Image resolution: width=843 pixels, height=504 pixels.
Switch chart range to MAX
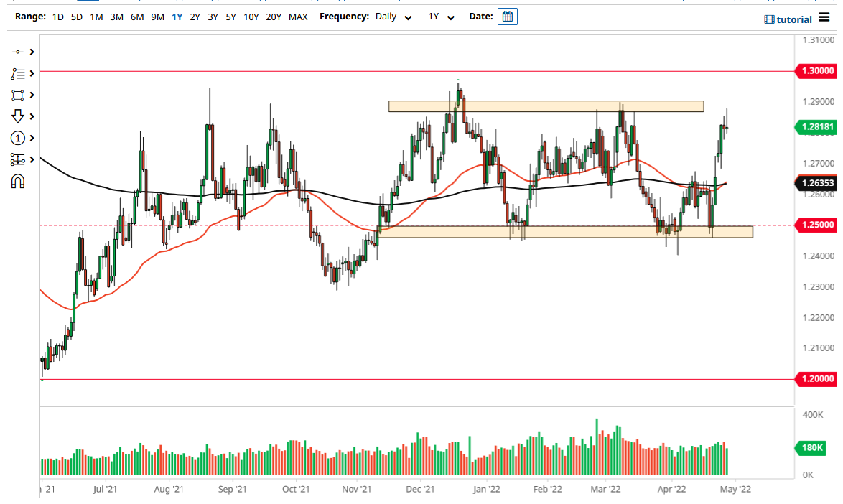tap(298, 17)
